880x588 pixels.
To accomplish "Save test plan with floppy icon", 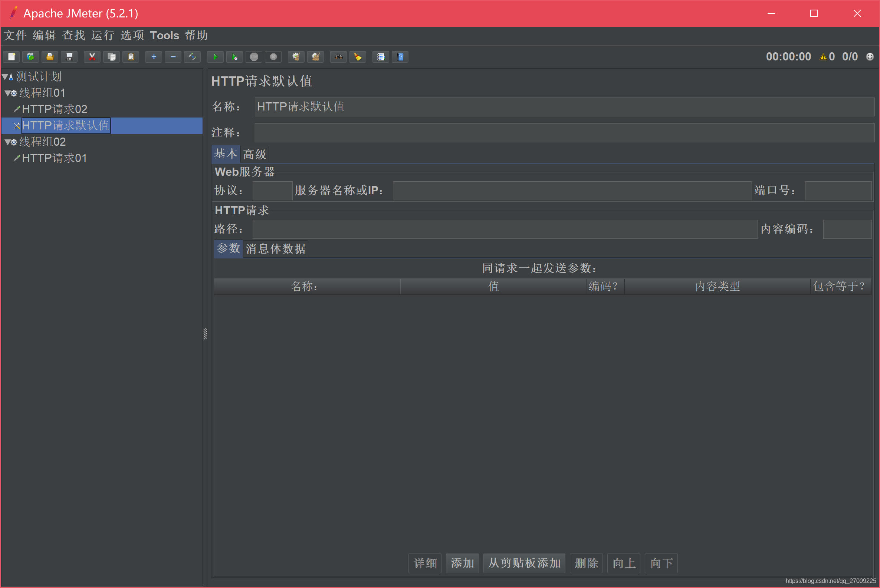I will (x=69, y=57).
